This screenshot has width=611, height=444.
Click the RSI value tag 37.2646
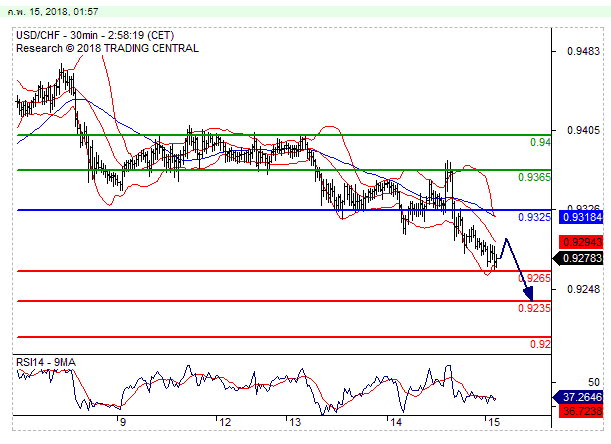pyautogui.click(x=578, y=397)
